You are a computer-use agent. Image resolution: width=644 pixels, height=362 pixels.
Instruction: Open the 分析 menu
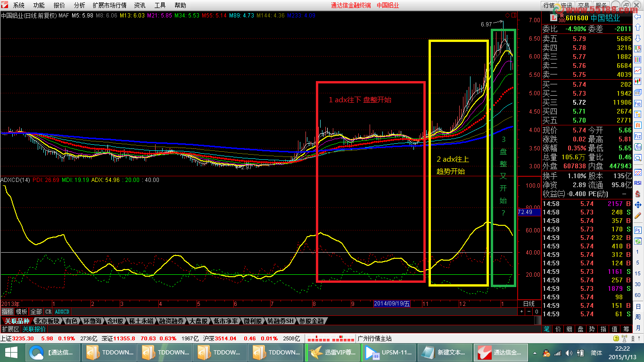(80, 5)
